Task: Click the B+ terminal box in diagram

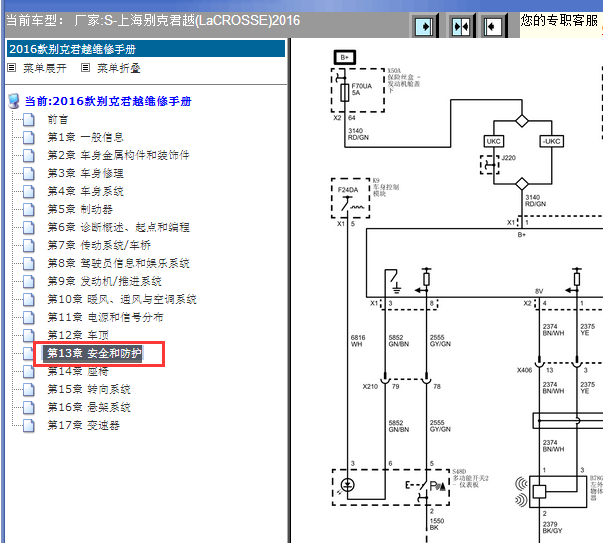Action: click(x=345, y=58)
